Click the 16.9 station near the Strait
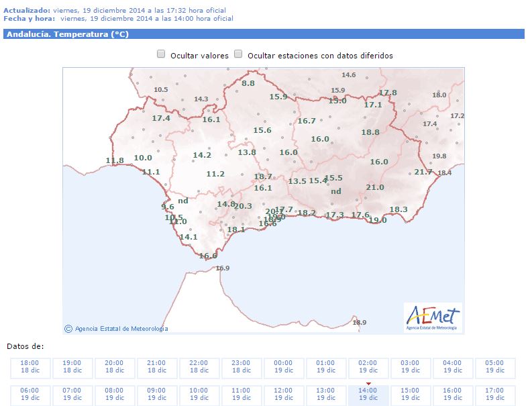Screen dimensions: 532x406 (223, 268)
